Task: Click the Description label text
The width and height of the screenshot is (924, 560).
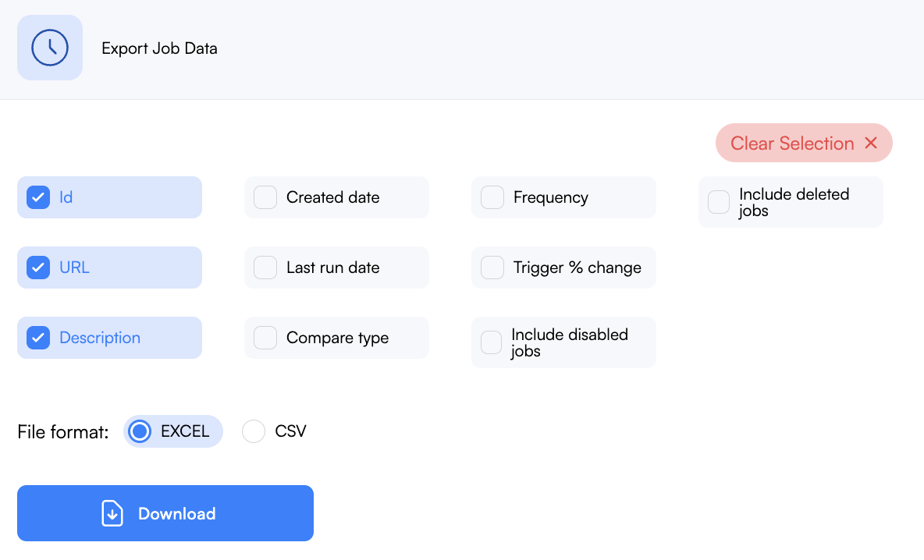Action: coord(100,338)
